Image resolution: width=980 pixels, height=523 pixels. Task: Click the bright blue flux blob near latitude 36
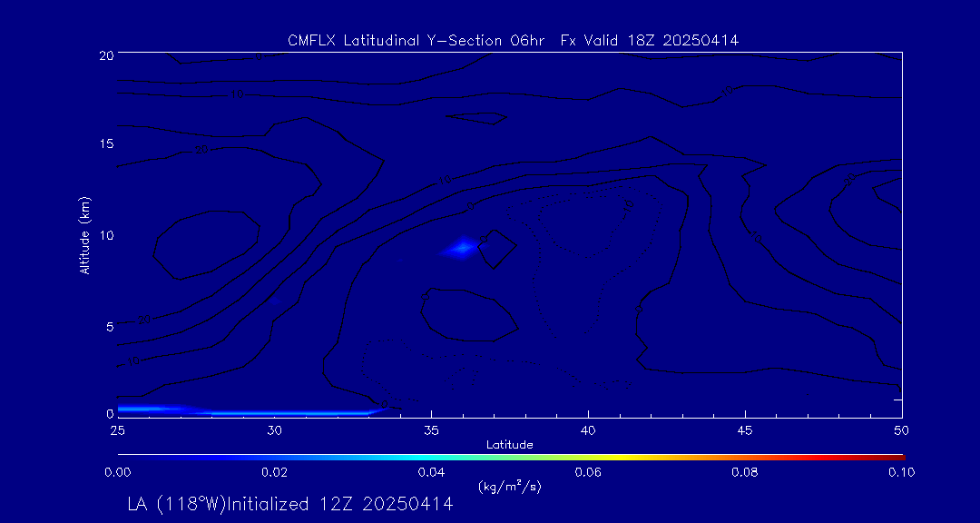point(463,248)
